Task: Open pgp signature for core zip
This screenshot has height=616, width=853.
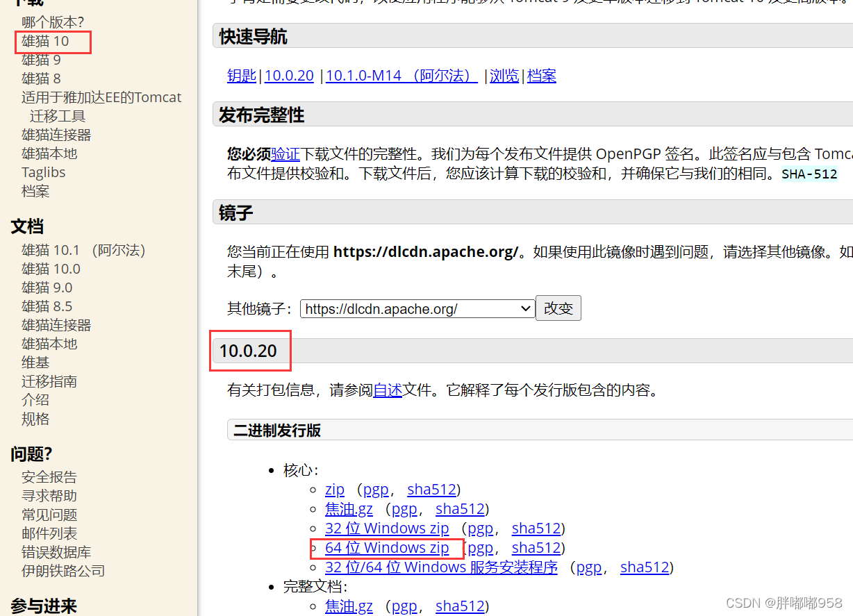Action: [x=376, y=490]
